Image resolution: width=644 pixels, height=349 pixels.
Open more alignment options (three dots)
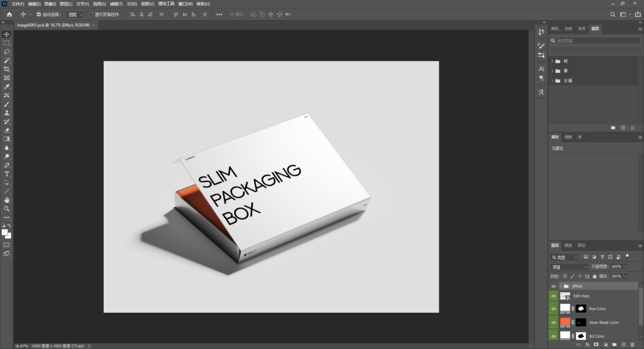click(219, 14)
